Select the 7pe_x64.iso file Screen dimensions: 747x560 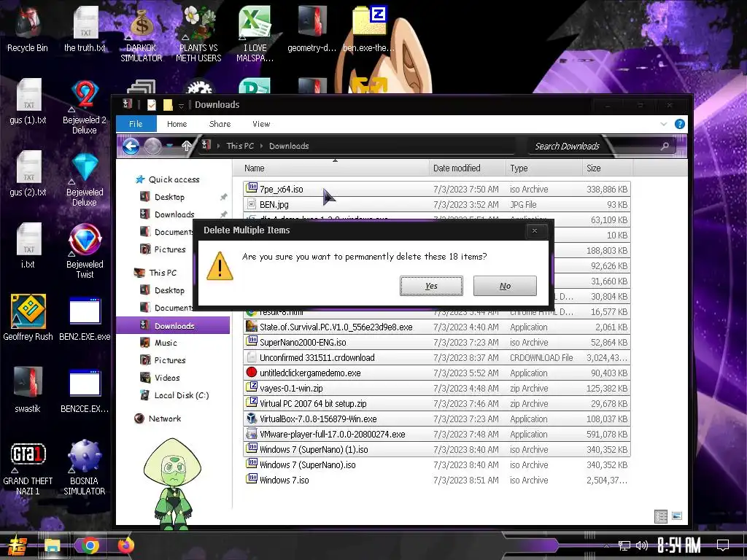click(436, 189)
